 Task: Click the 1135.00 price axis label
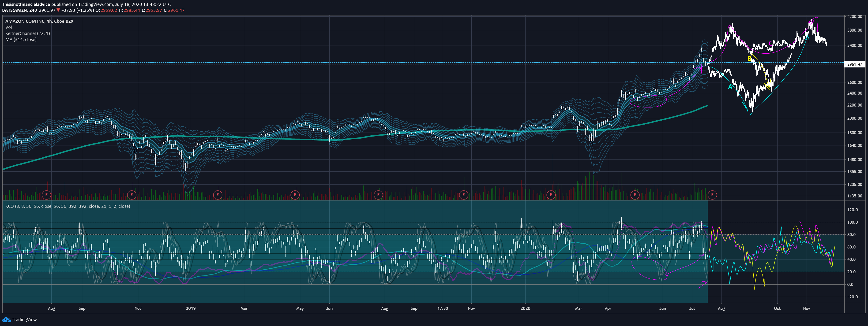855,196
